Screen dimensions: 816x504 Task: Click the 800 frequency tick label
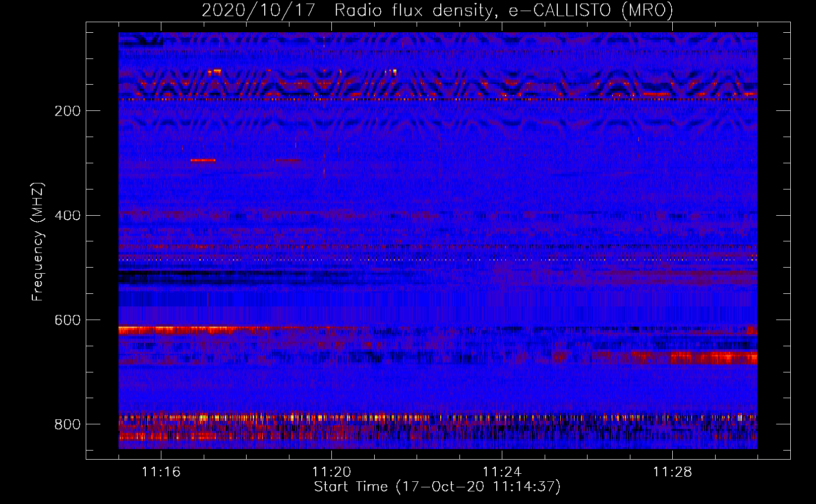point(68,425)
